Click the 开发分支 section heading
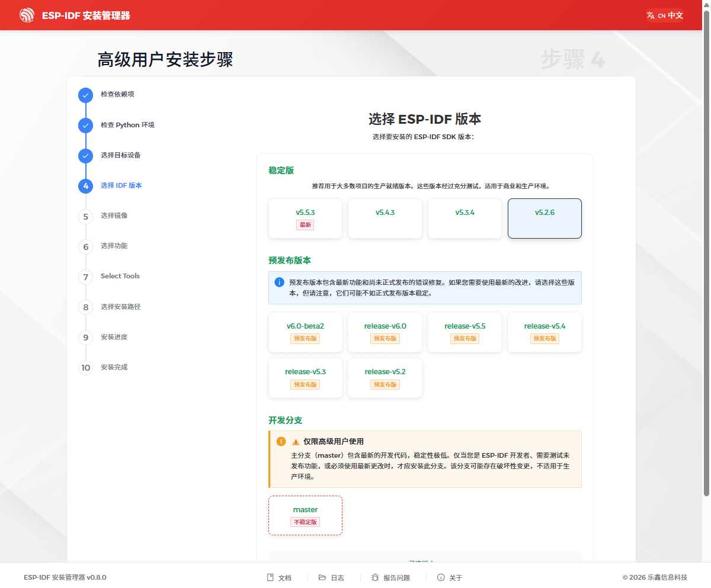The image size is (711, 588). [285, 420]
